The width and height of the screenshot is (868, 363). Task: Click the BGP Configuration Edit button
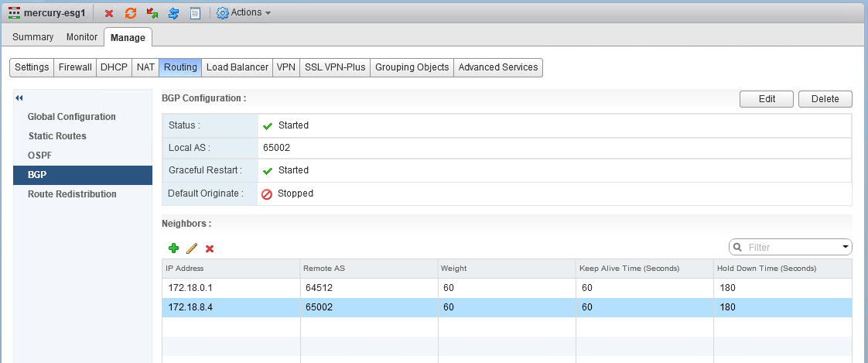point(767,99)
